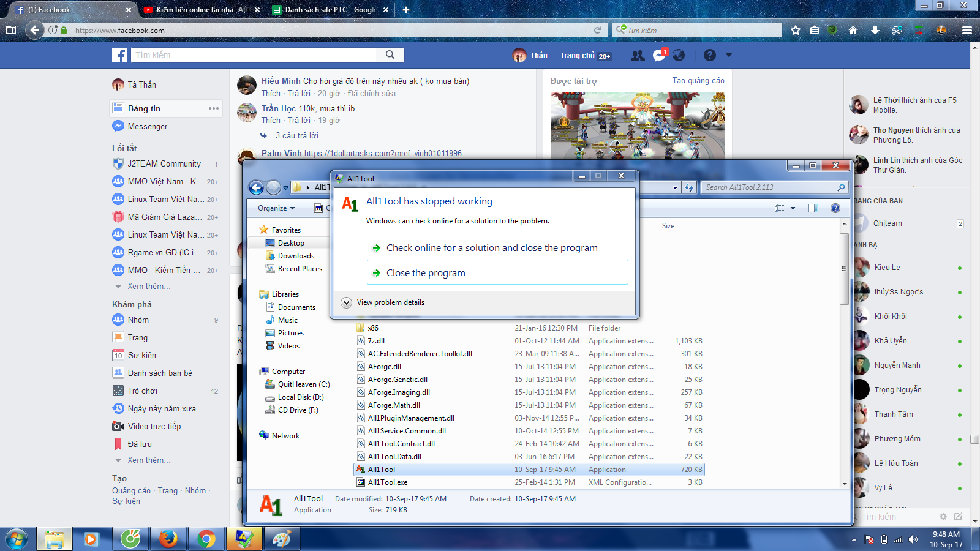Open Facebook friend requests icon
Image resolution: width=980 pixels, height=551 pixels.
[638, 56]
